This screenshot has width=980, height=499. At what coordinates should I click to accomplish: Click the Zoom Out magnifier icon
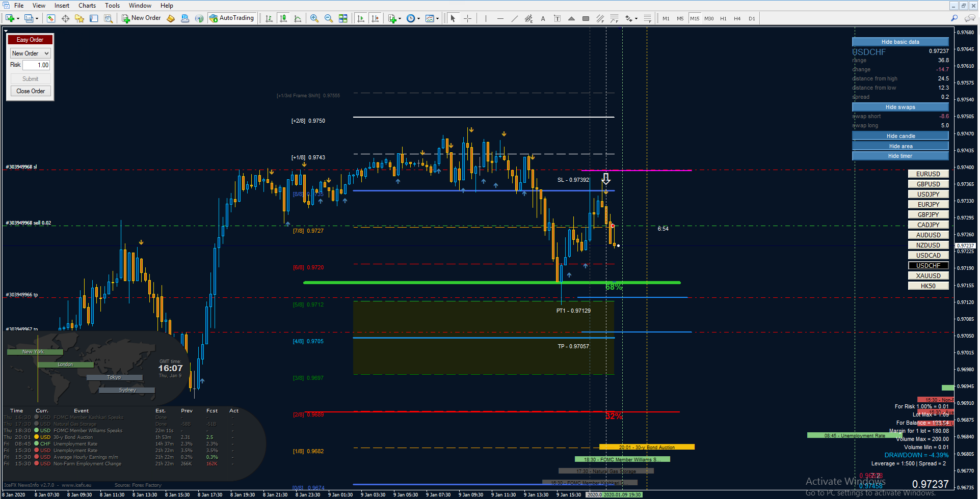(x=329, y=18)
